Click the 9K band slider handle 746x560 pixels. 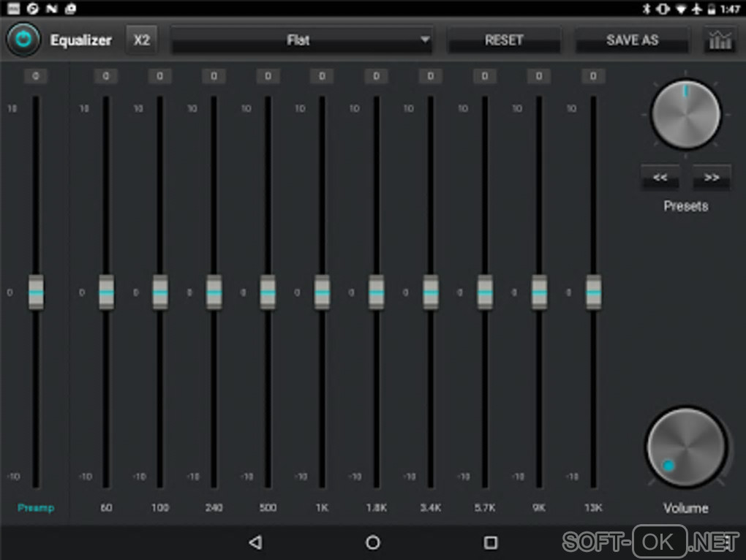(x=539, y=292)
